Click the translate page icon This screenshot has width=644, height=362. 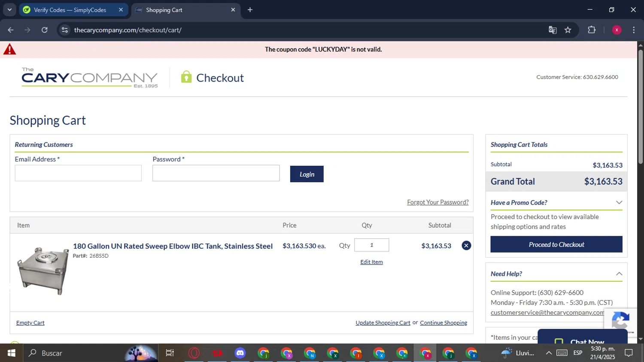tap(553, 30)
